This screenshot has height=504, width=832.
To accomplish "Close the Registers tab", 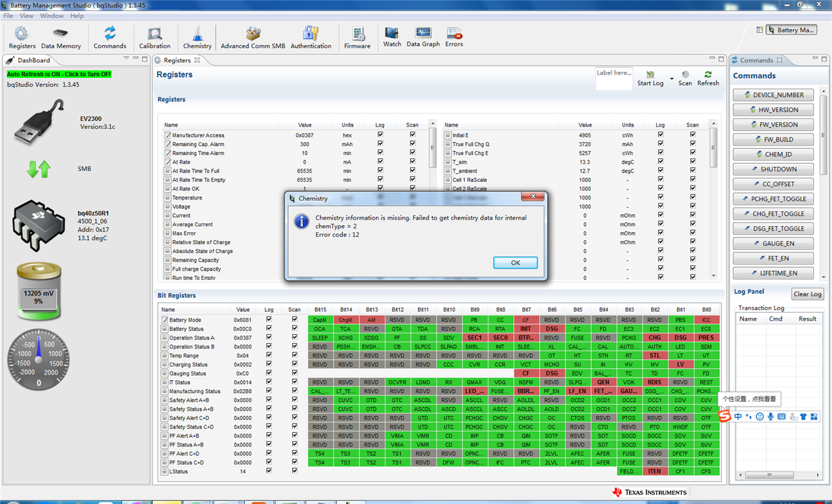I will coord(198,60).
